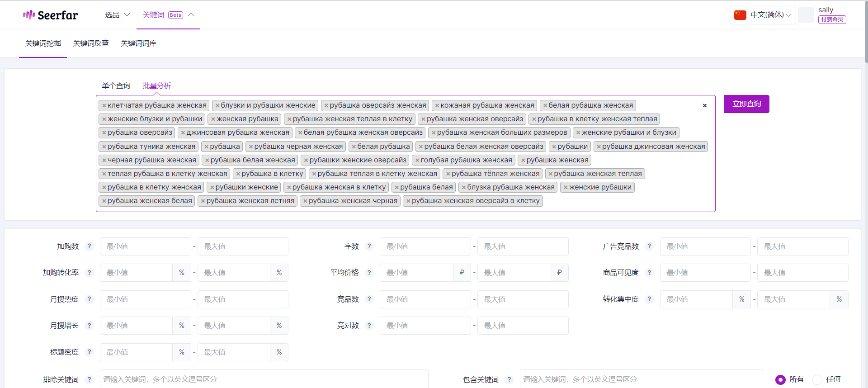Screen dimensions: 868x388
Task: Open help tooltip for 平均价格
Action: pos(369,273)
